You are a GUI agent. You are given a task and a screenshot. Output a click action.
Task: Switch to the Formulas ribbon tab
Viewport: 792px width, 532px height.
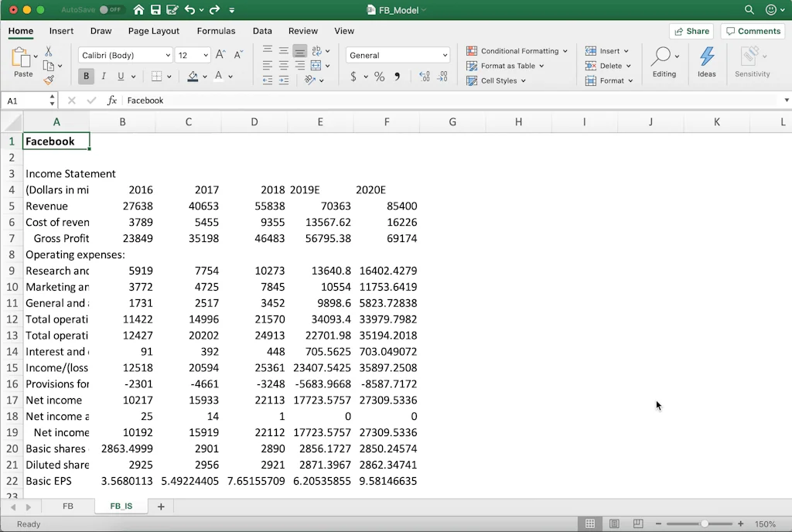click(216, 31)
